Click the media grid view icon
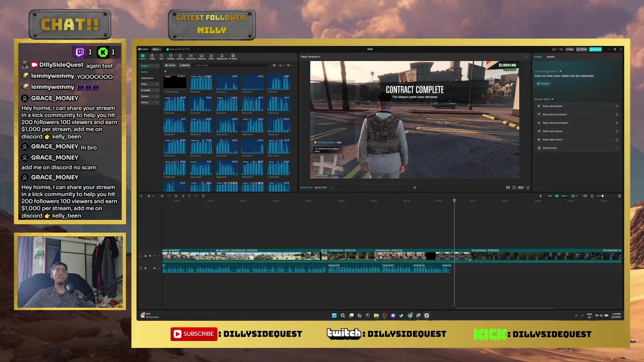Screen dimensions: 644x362 coord(274,65)
